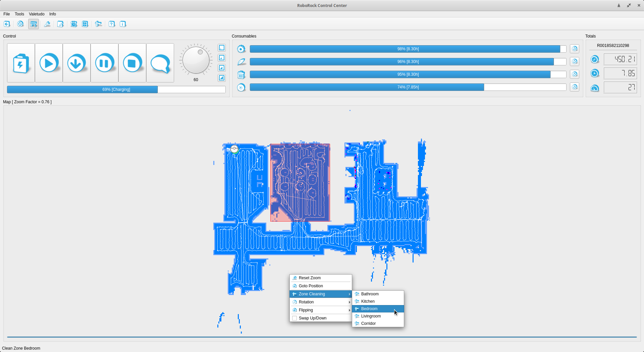
Task: Click the refresh toolbar icon
Action: pos(20,24)
